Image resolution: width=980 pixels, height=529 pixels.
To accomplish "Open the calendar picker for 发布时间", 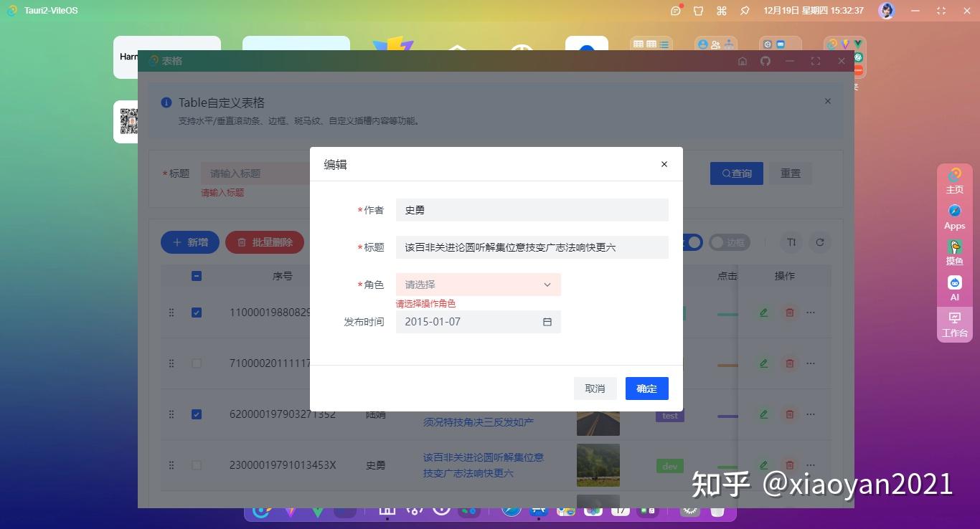I will 547,322.
